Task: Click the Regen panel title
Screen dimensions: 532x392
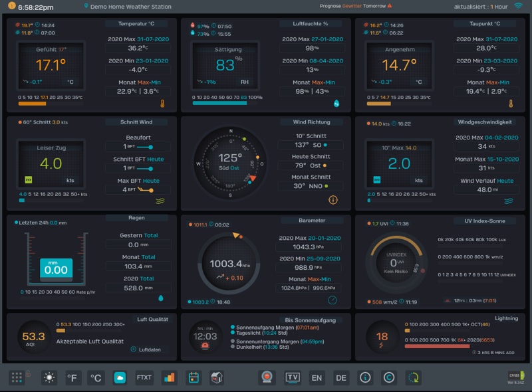Action: pos(136,218)
